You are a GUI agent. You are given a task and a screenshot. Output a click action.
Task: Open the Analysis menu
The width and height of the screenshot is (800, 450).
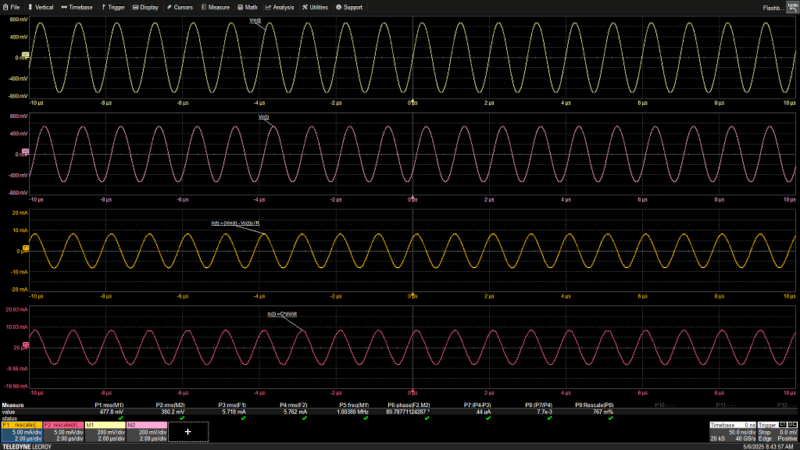point(280,7)
